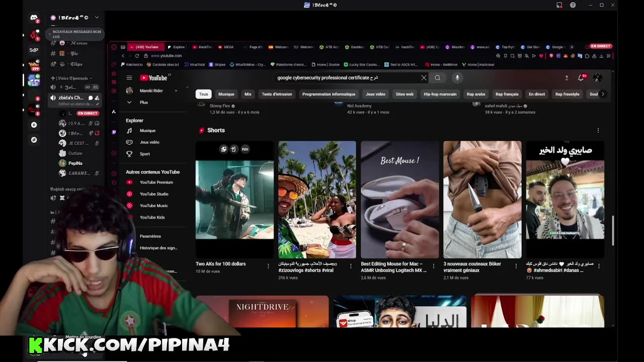Open VirusTotal bookmark
644x362 pixels.
194,64
